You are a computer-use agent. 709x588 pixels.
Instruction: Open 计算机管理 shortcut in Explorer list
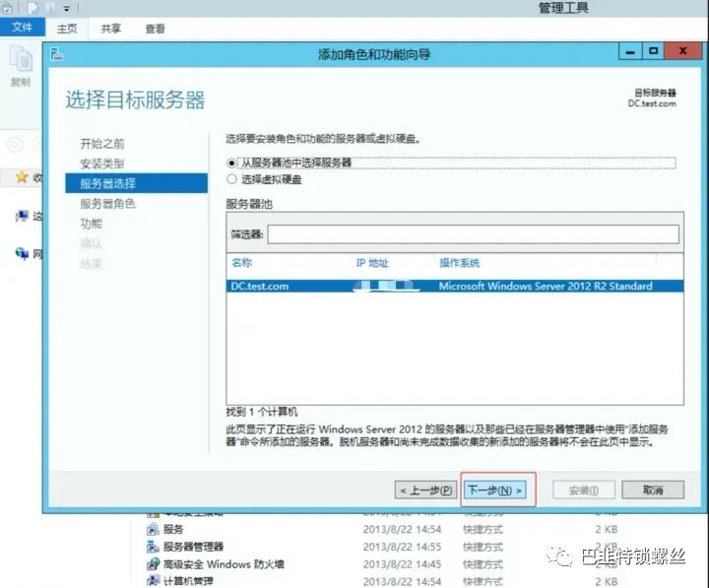pos(188,581)
